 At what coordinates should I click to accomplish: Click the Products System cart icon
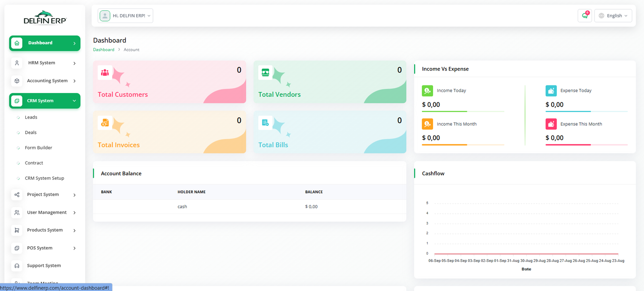pos(17,230)
